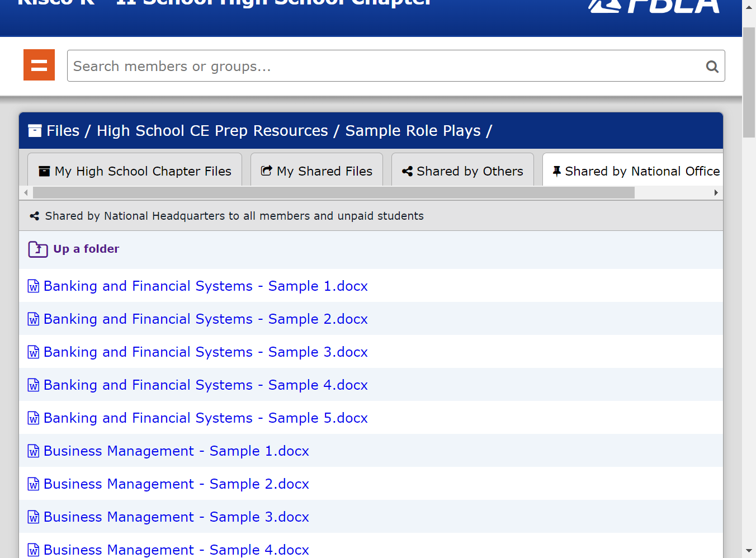756x558 pixels.
Task: Click the Files breadcrumb link
Action: (x=63, y=131)
